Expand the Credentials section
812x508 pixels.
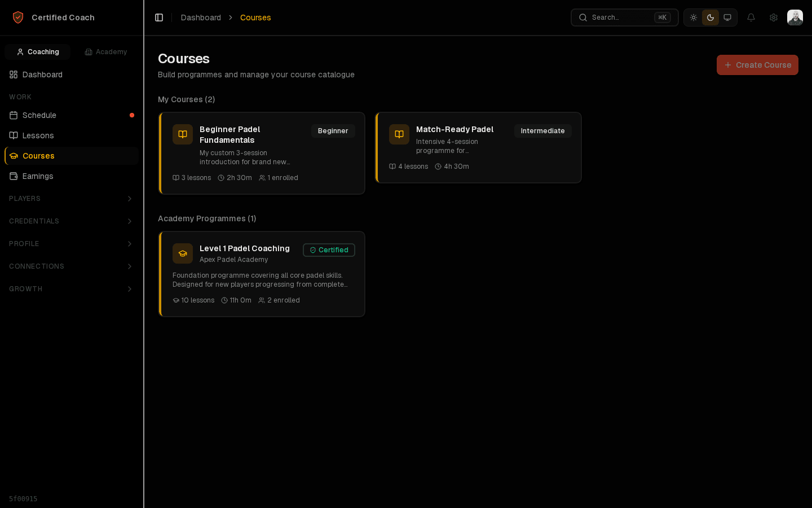71,221
